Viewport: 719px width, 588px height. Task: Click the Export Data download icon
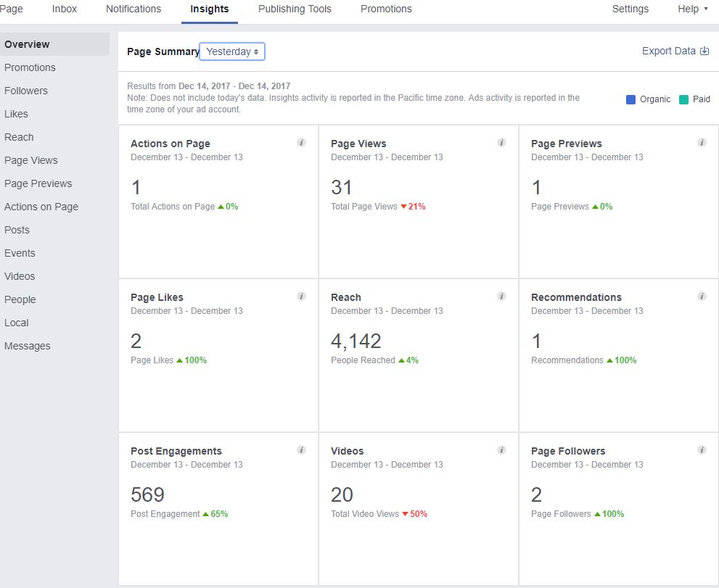(x=704, y=51)
